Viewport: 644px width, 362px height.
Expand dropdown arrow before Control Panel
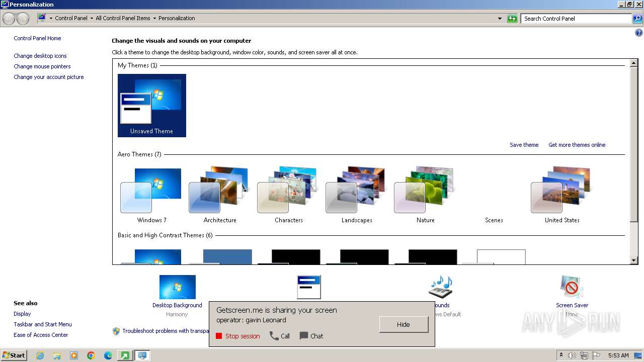click(51, 19)
